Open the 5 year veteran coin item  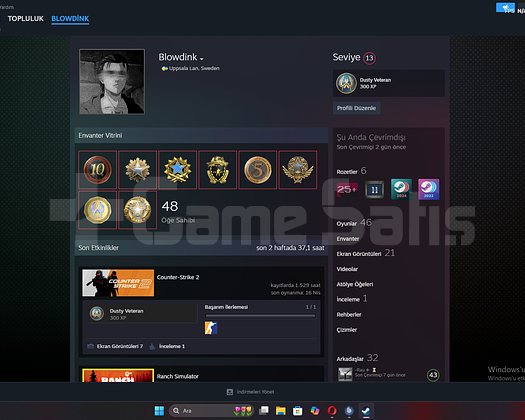click(x=257, y=169)
